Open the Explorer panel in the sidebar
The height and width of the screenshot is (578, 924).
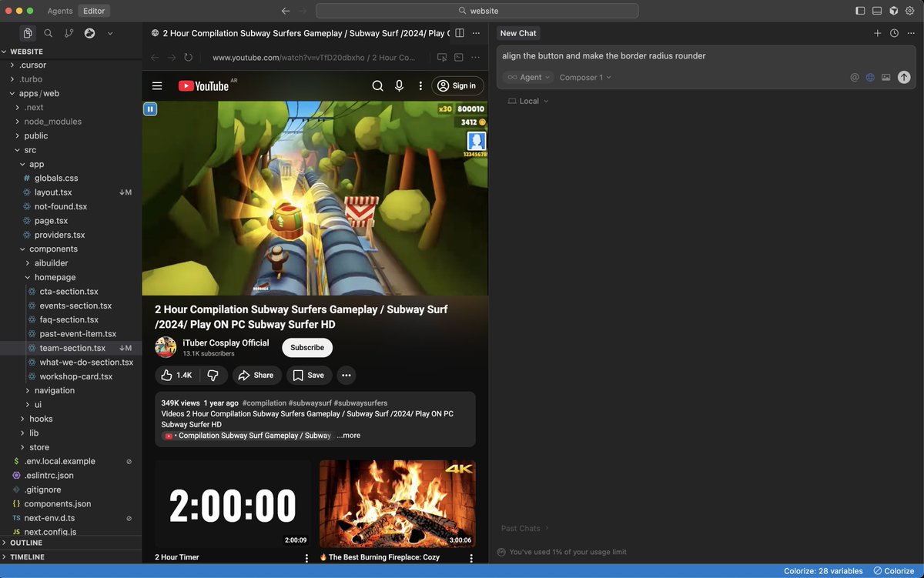pos(28,34)
